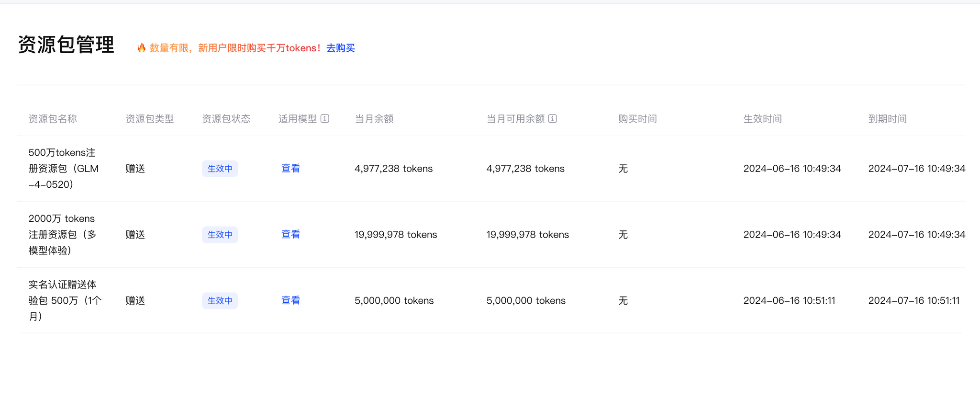This screenshot has height=400, width=980.
Task: Click the 4,977,238 tokens value under 当月可用余额
Action: 525,169
